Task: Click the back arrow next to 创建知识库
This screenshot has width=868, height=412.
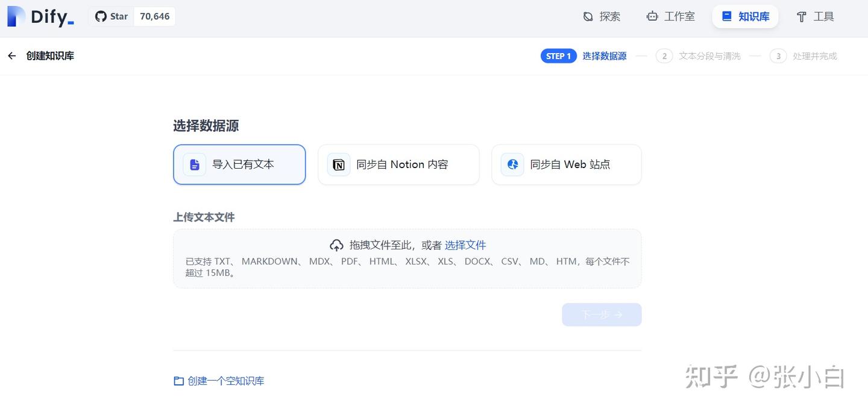Action: click(x=11, y=55)
